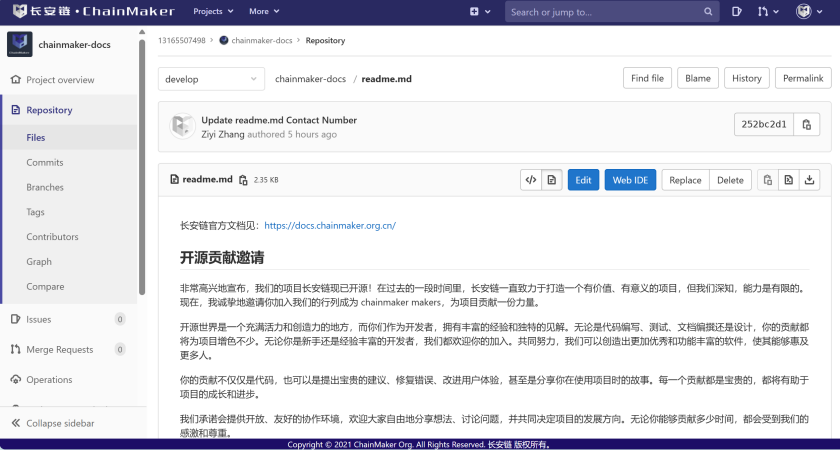
Task: Open the Repository section
Action: tap(49, 110)
